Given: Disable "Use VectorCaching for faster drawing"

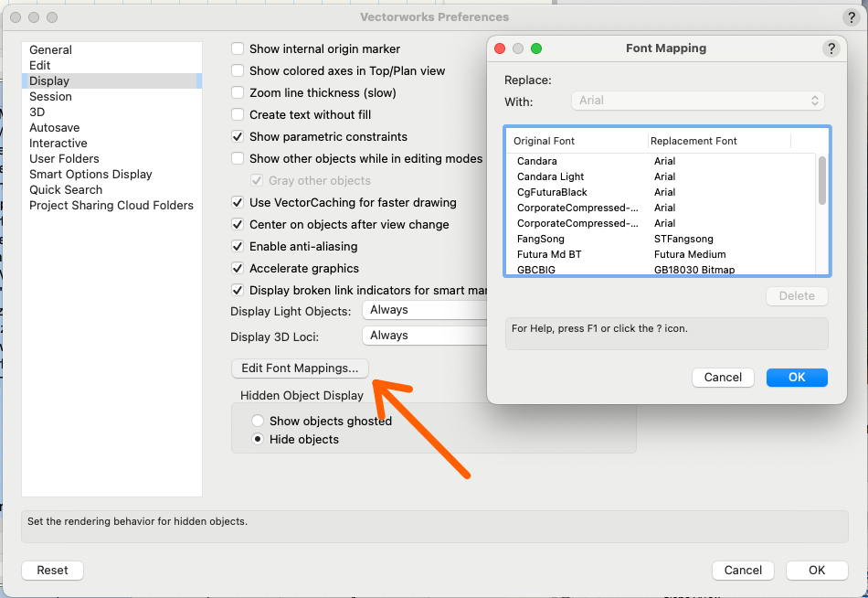Looking at the screenshot, I should pyautogui.click(x=238, y=202).
